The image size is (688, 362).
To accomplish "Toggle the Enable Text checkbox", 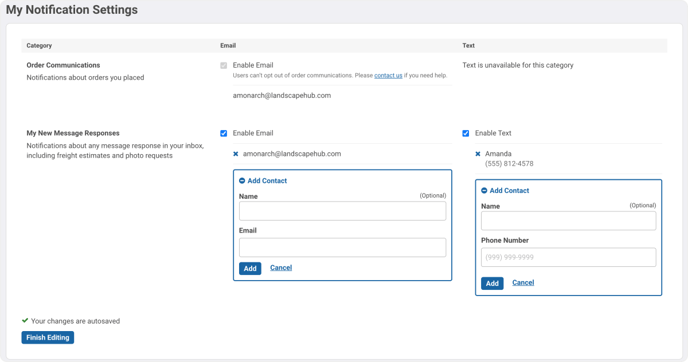I will tap(466, 133).
